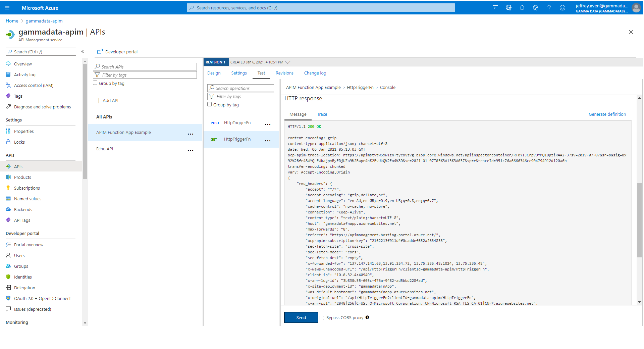This screenshot has height=349, width=644.
Task: Expand the revision created-date dropdown
Action: (287, 62)
